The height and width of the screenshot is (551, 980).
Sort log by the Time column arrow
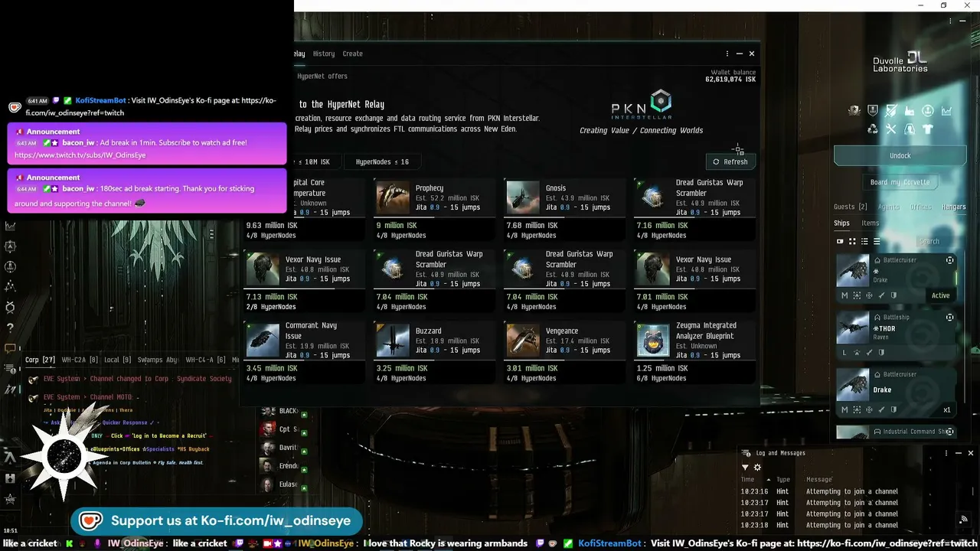coord(768,480)
